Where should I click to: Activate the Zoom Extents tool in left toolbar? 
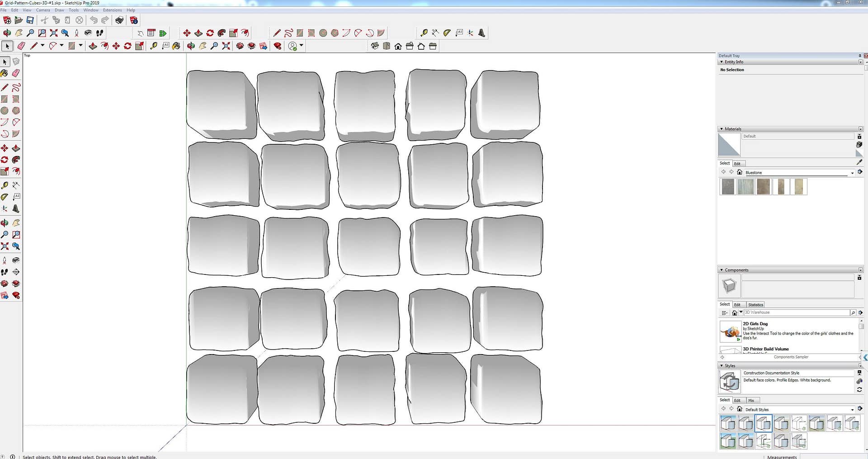(x=5, y=246)
